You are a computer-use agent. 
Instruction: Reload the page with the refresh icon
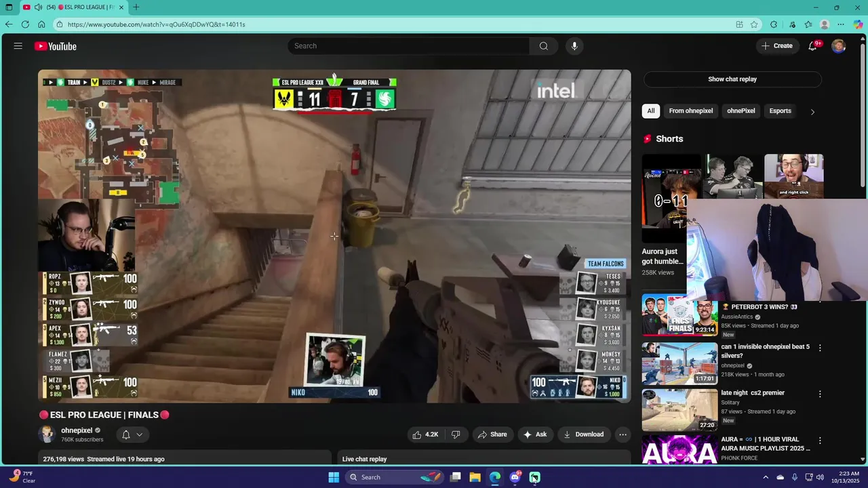25,24
